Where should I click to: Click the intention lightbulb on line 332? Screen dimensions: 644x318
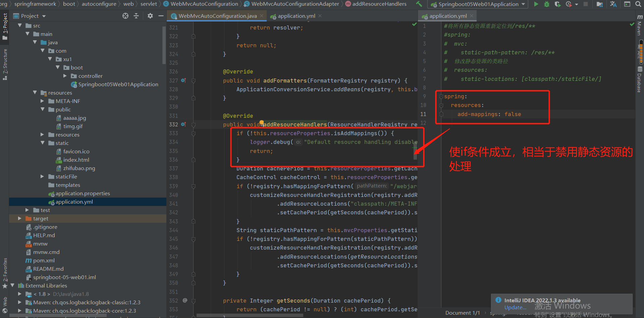coord(261,122)
